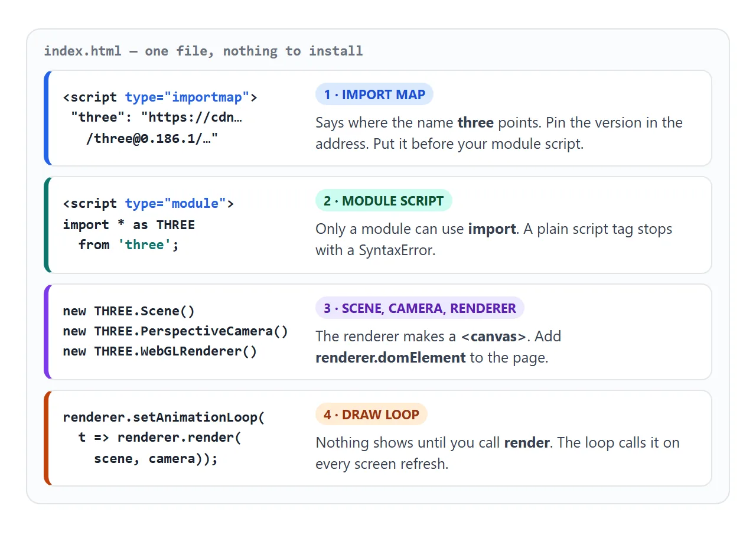Viewport: 756px width, 535px height.
Task: Click the bold text 'renderer.domElement'
Action: 390,358
